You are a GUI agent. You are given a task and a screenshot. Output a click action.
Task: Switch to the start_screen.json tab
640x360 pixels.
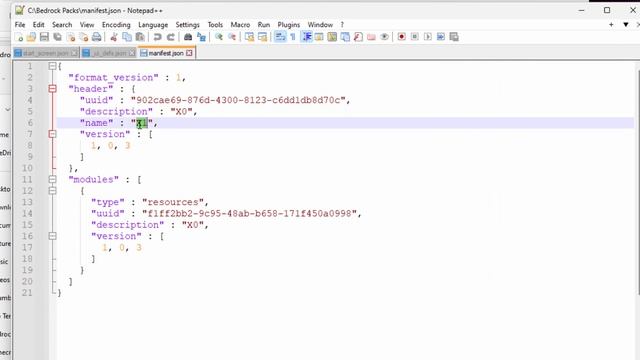point(45,53)
